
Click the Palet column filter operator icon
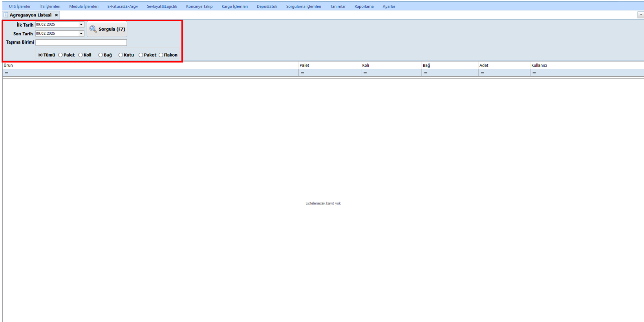pyautogui.click(x=302, y=73)
